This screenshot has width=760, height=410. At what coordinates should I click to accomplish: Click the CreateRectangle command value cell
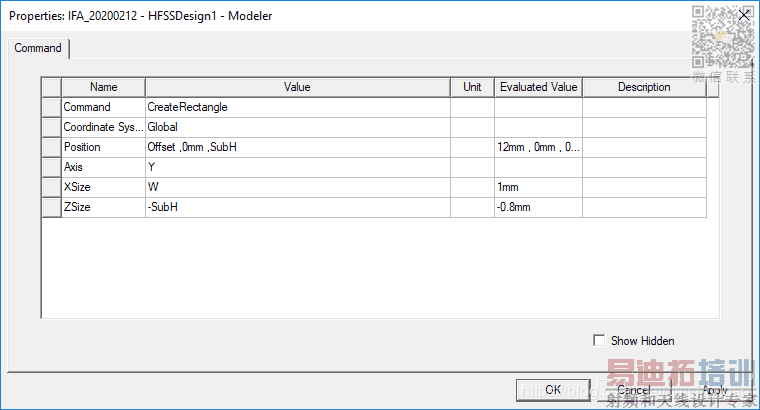coord(297,107)
